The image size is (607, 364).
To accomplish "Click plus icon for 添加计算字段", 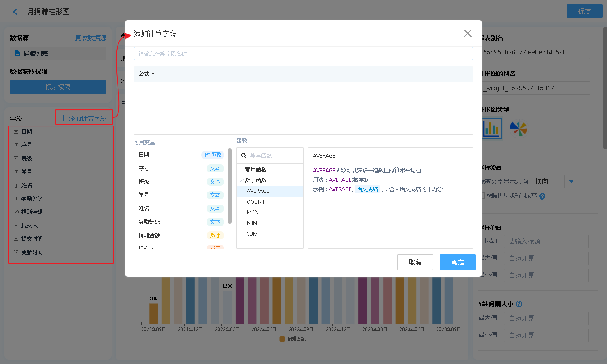I will click(x=63, y=118).
